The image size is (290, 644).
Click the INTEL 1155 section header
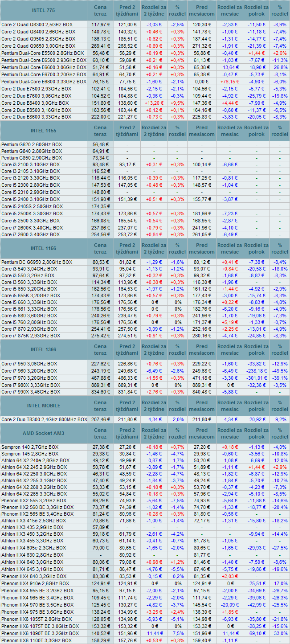(x=44, y=131)
